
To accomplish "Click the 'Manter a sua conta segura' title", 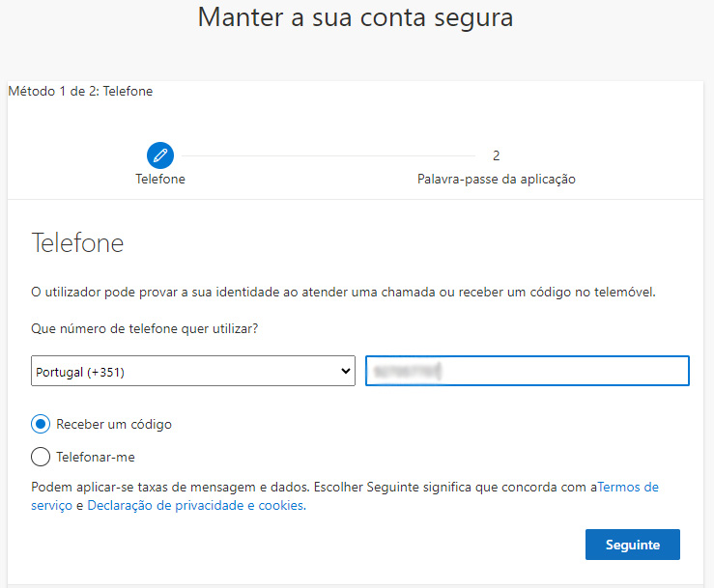I will point(356,17).
